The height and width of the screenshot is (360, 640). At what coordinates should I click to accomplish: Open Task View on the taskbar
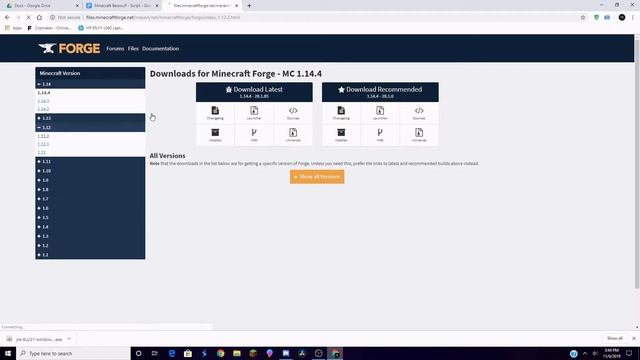[x=155, y=353]
